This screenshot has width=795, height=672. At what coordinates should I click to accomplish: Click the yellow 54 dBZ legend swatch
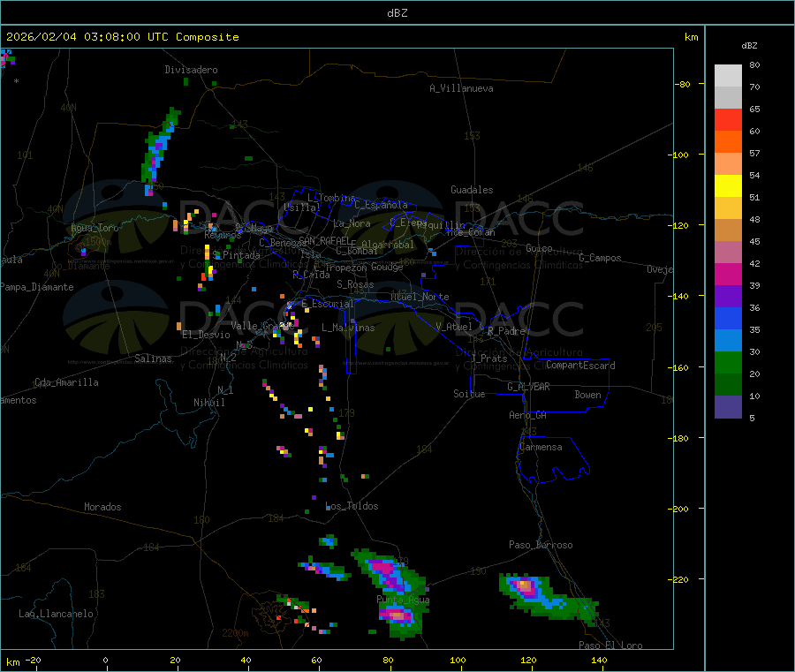728,186
